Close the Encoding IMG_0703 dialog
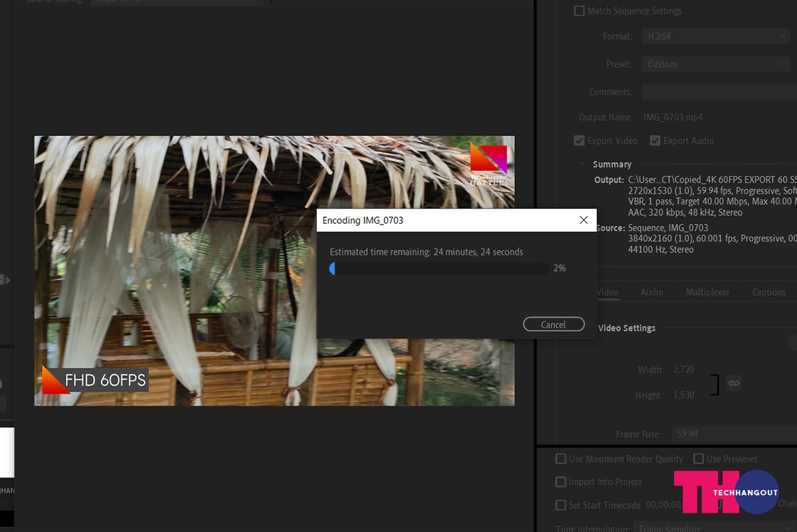This screenshot has height=532, width=797. click(583, 220)
